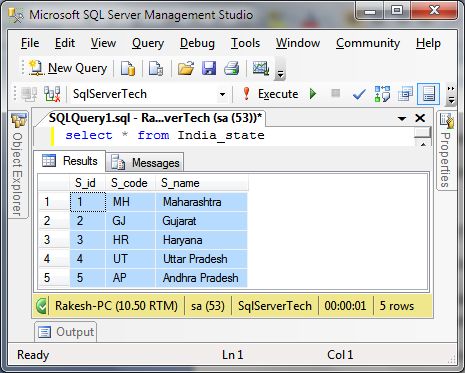Screen dimensions: 465x373
Task: Click the green query success status icon
Action: pyautogui.click(x=41, y=306)
